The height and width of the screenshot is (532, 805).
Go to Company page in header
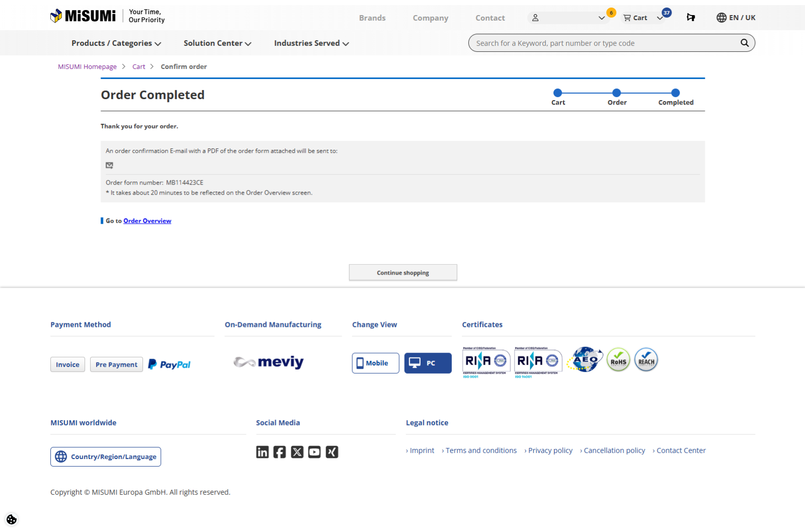pyautogui.click(x=430, y=18)
